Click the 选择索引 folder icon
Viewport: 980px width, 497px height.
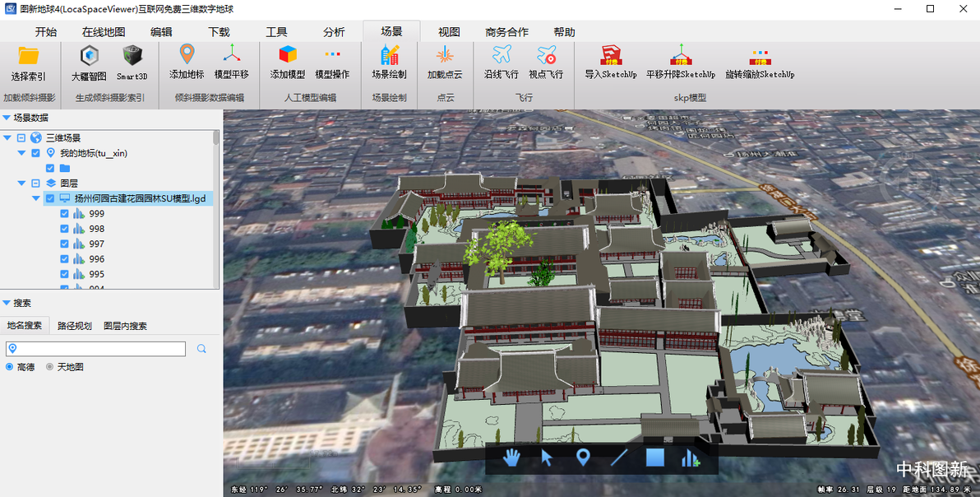pos(28,56)
